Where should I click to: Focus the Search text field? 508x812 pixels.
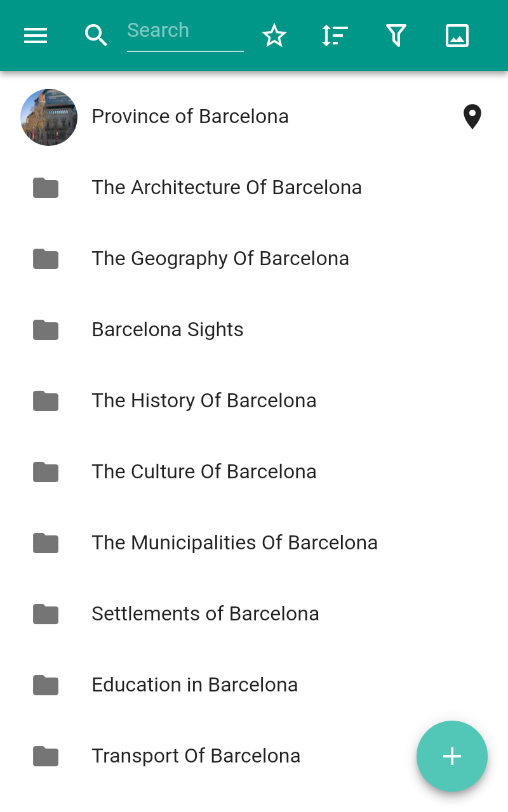point(185,31)
